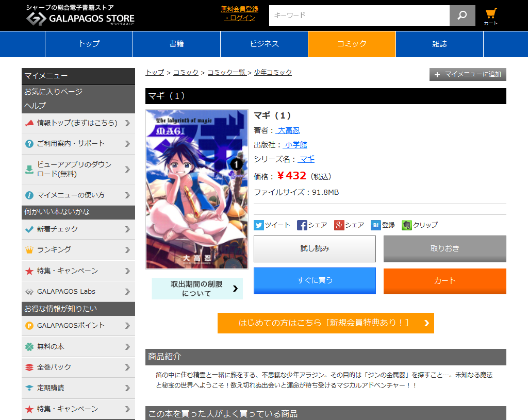Click the question mark icon for ご利用案内
Viewport: 528px width, 420px height.
(29, 144)
